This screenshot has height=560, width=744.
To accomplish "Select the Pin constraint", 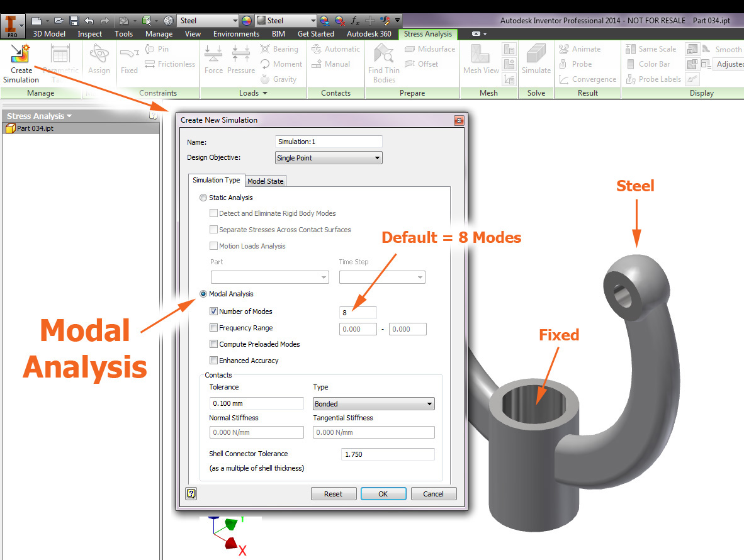I will [x=157, y=49].
